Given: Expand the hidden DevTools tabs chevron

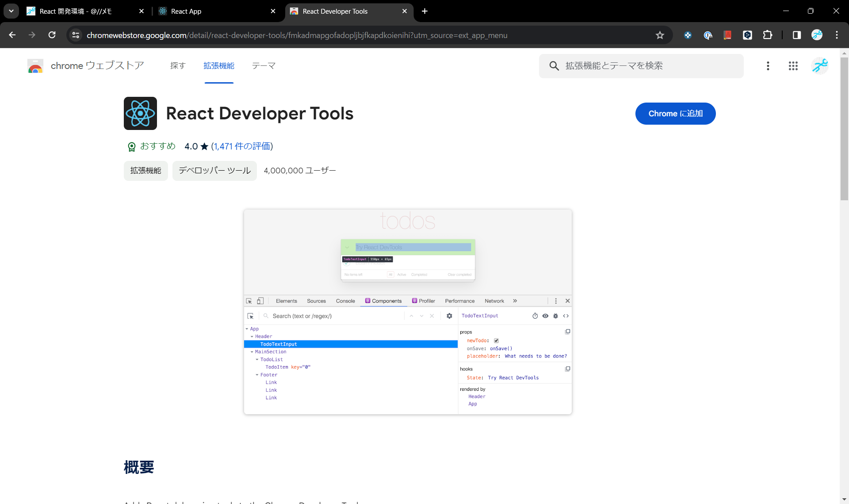Looking at the screenshot, I should (x=515, y=301).
